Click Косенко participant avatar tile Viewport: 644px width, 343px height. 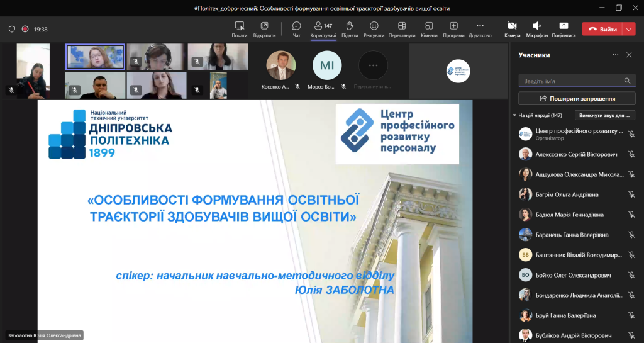[x=281, y=65]
